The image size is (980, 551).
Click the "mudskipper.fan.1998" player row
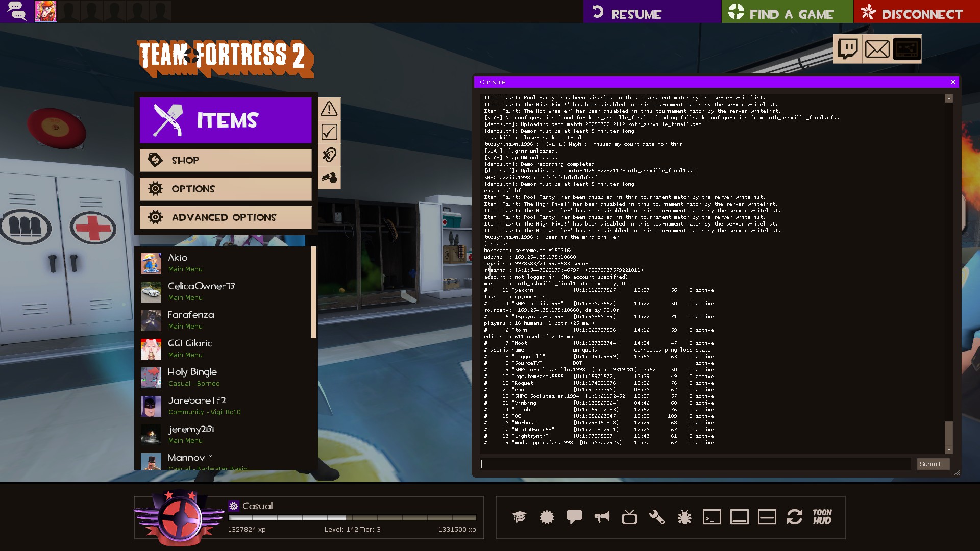click(x=599, y=443)
